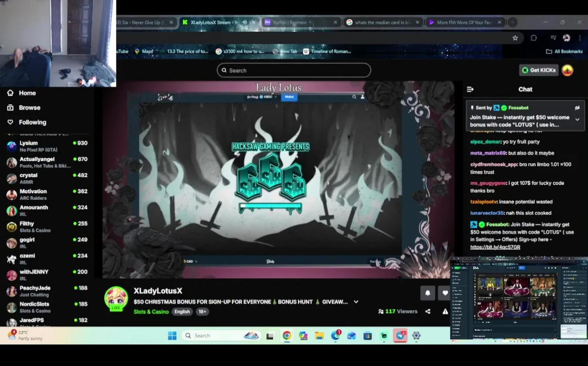Open Amouranth's channel in the sidebar
Viewport: 588px width, 366px height.
coord(47,210)
